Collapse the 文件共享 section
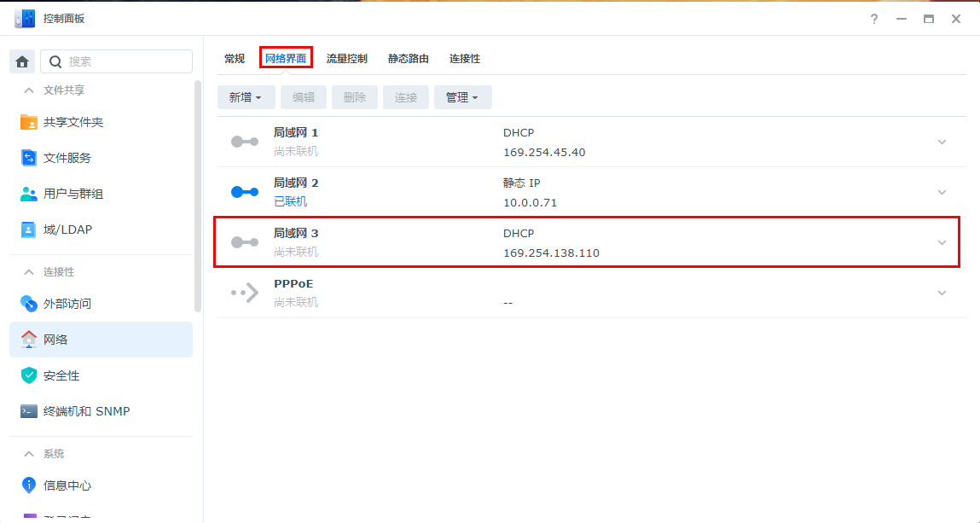The width and height of the screenshot is (980, 523). 29,90
